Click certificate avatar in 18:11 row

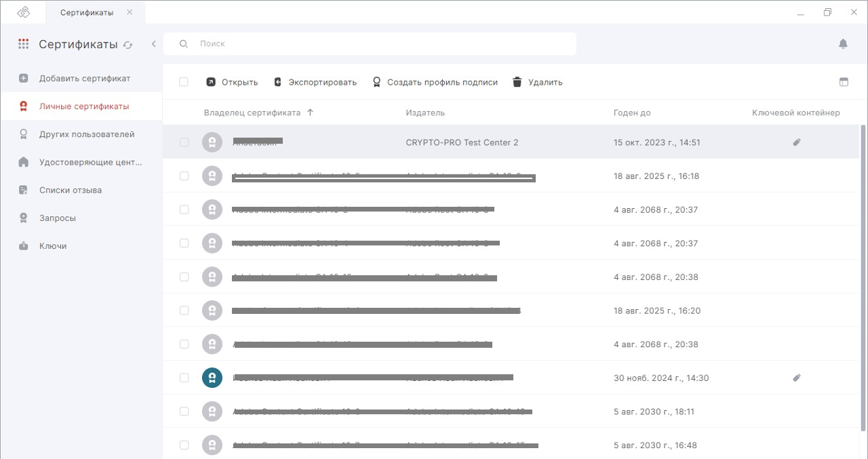(212, 412)
